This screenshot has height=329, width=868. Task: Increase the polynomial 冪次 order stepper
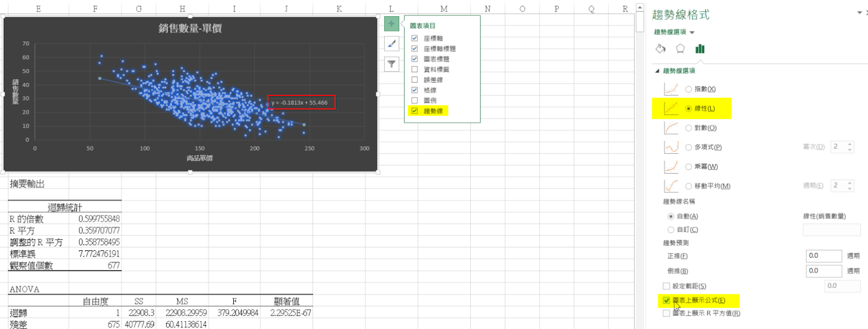point(850,144)
